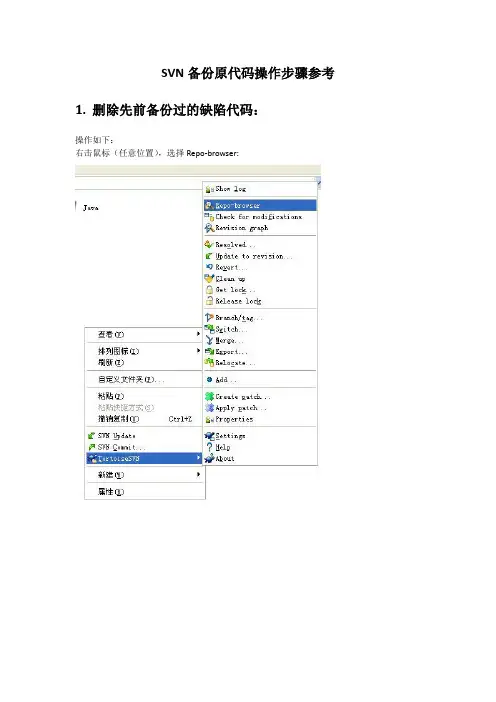Image resolution: width=496 pixels, height=702 pixels.
Task: Open the Revision graph entry
Action: 260,228
